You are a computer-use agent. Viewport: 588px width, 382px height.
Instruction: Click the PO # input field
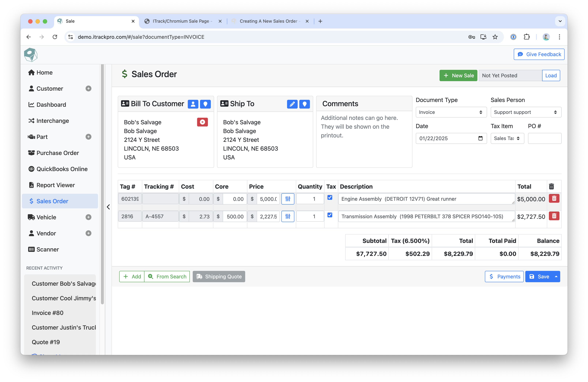coord(544,138)
